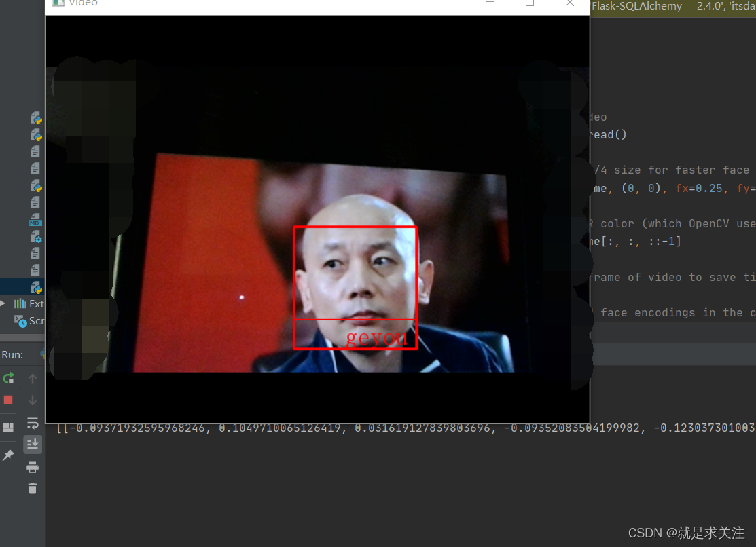Click the Up the Stack Trace arrow
The height and width of the screenshot is (547, 756).
33,379
